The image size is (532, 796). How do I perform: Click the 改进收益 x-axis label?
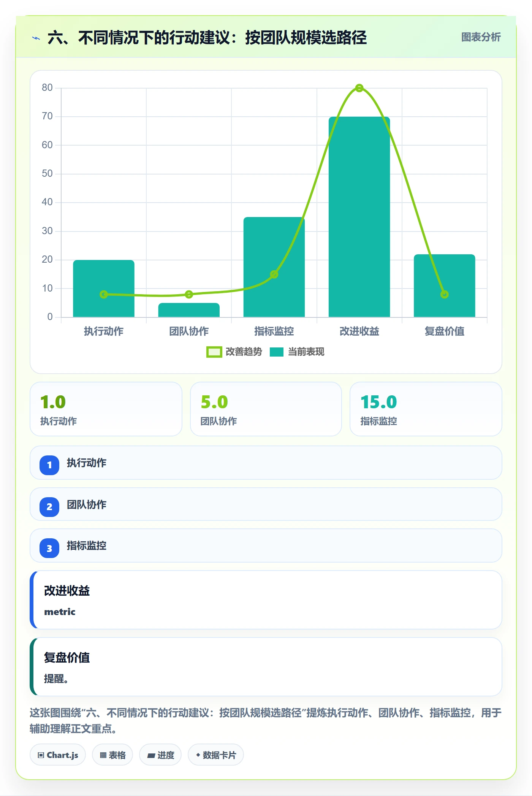click(x=359, y=331)
